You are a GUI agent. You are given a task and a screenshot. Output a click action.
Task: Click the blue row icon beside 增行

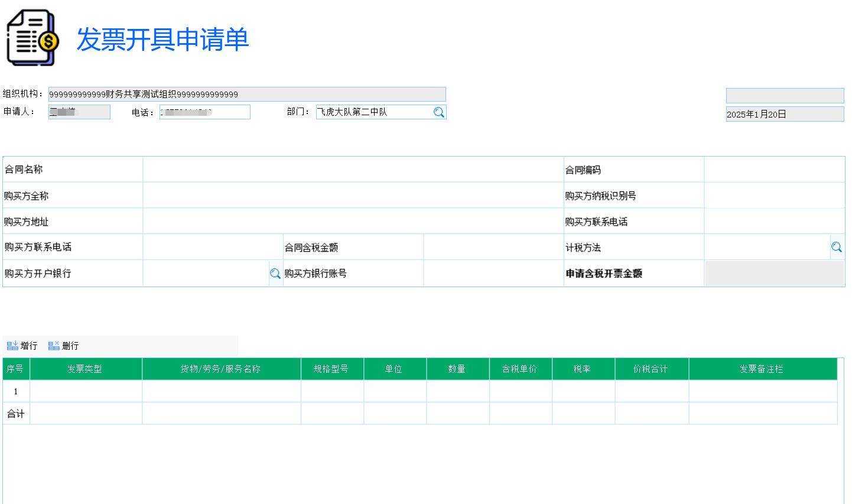click(13, 345)
